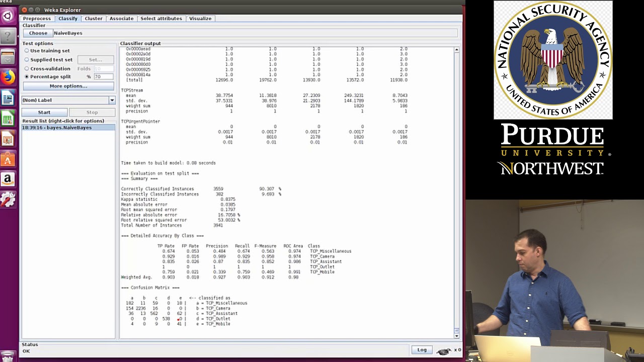Open System Settings wrench icon in dock
644x362 pixels.
pyautogui.click(x=8, y=200)
